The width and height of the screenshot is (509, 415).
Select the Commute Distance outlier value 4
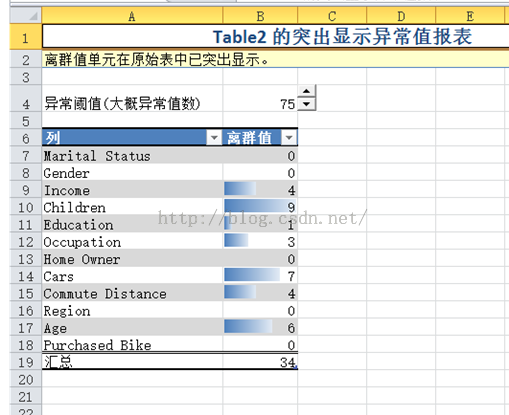pyautogui.click(x=260, y=293)
